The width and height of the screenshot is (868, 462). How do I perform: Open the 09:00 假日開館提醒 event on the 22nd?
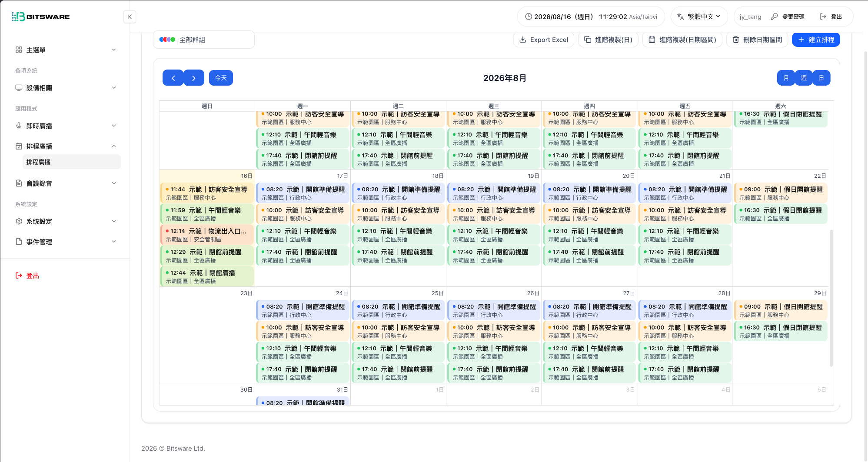click(781, 193)
